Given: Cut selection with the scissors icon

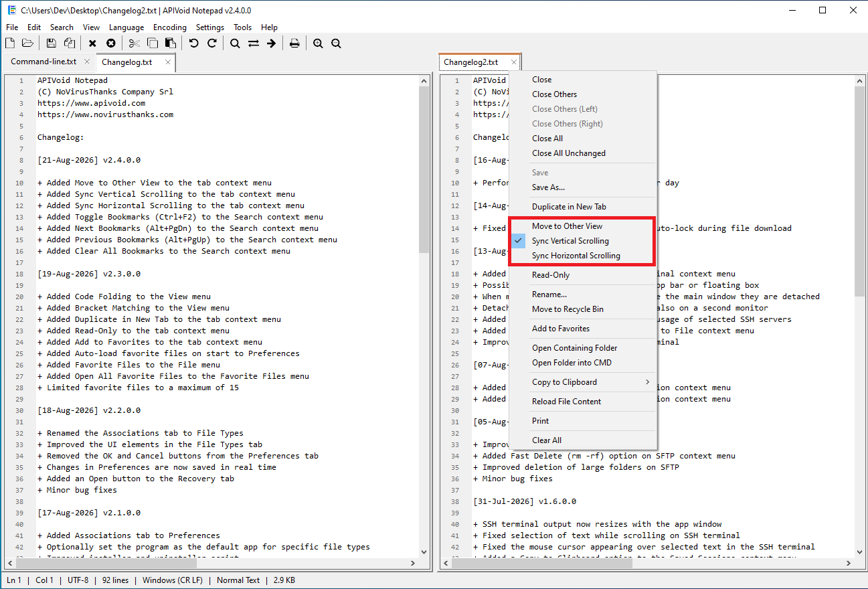Looking at the screenshot, I should pyautogui.click(x=135, y=44).
